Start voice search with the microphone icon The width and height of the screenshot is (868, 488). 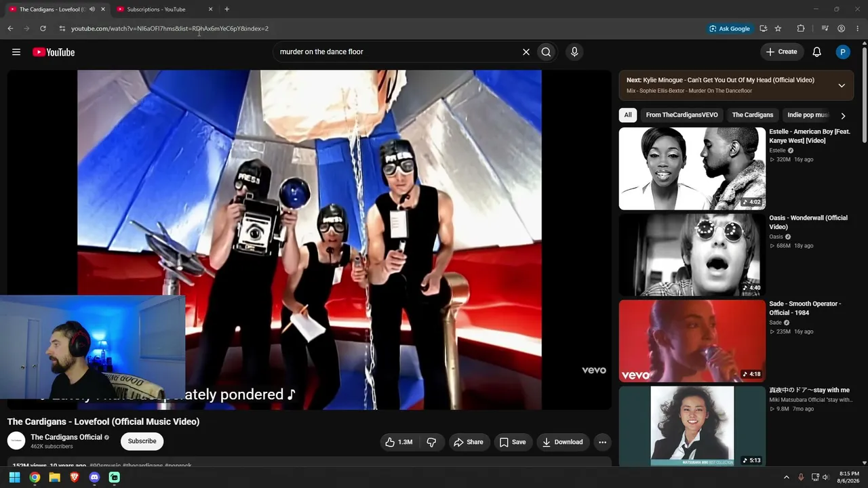coord(574,52)
